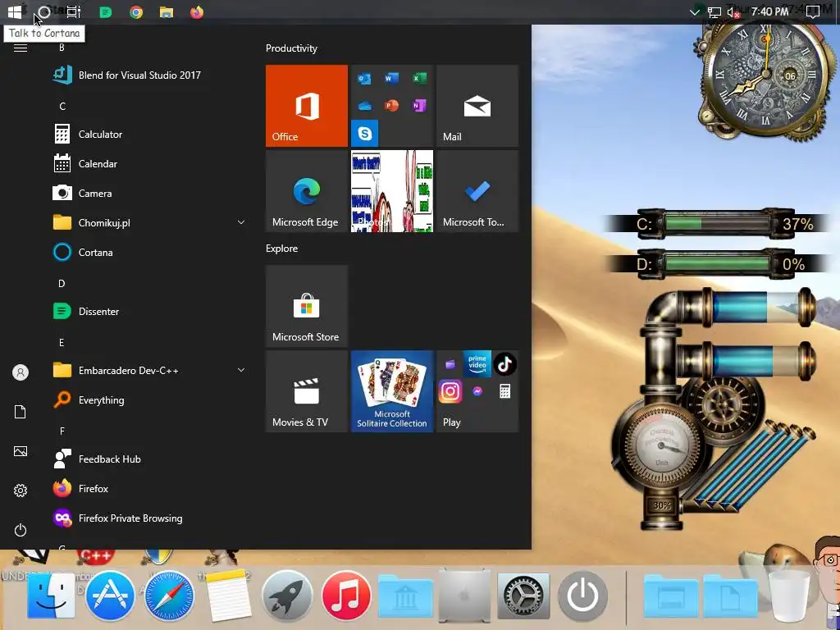
Task: Show hidden system tray icons
Action: click(695, 11)
